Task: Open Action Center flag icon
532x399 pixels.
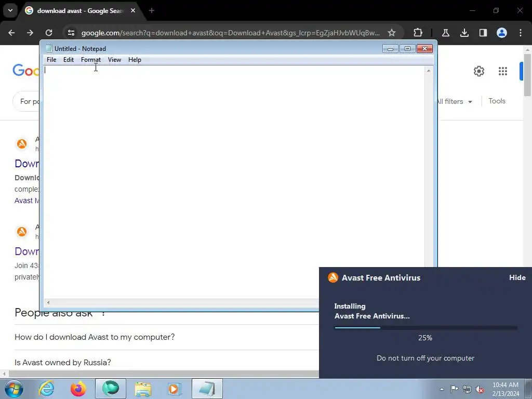Action: (x=454, y=389)
